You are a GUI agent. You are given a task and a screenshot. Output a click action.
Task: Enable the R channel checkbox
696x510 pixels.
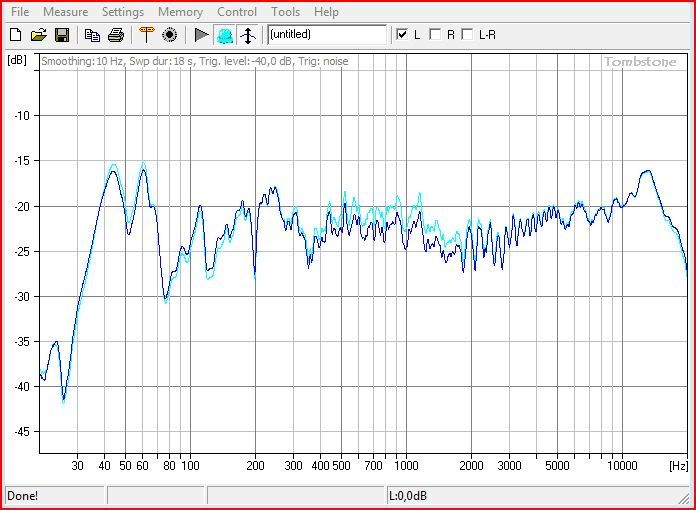pos(435,35)
